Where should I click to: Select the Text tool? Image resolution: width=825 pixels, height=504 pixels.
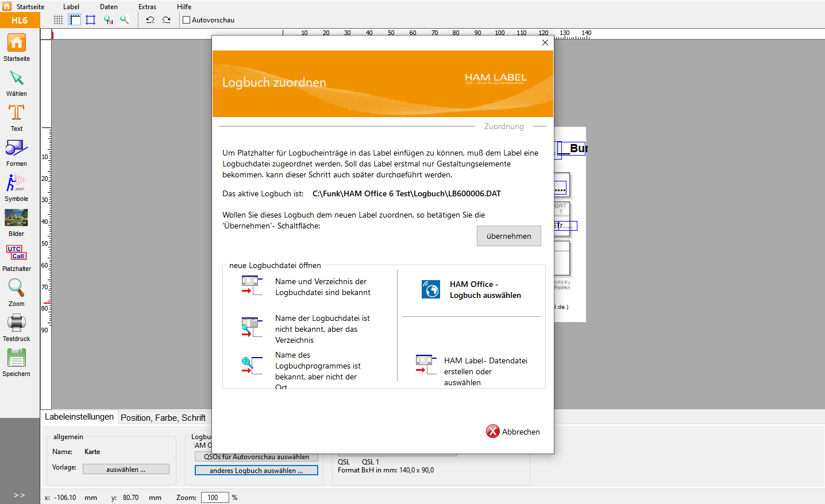[x=17, y=113]
